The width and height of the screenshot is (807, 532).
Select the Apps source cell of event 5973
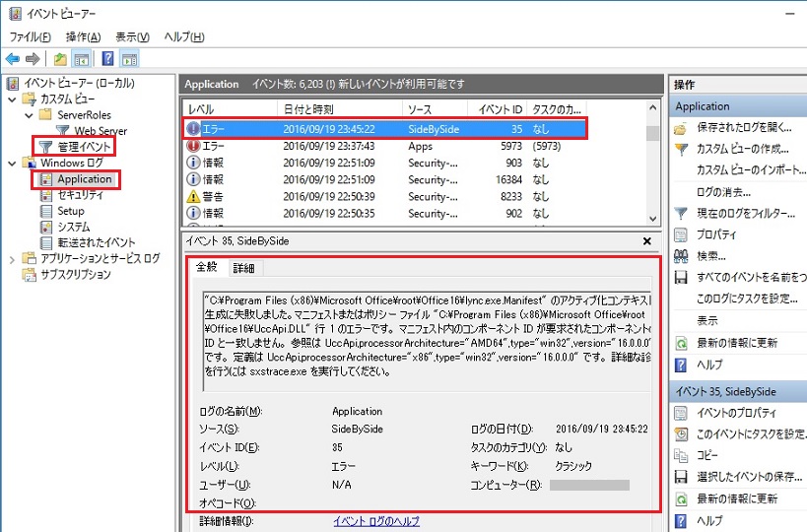pos(421,146)
